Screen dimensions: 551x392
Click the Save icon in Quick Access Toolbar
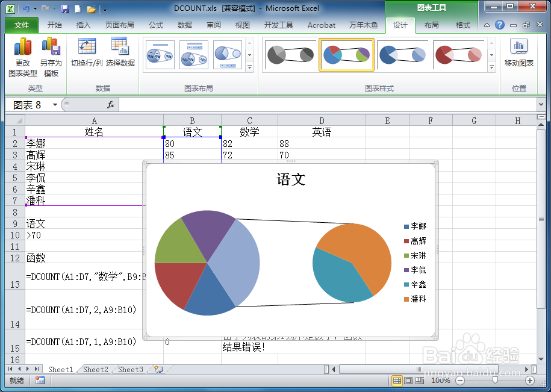coord(65,8)
